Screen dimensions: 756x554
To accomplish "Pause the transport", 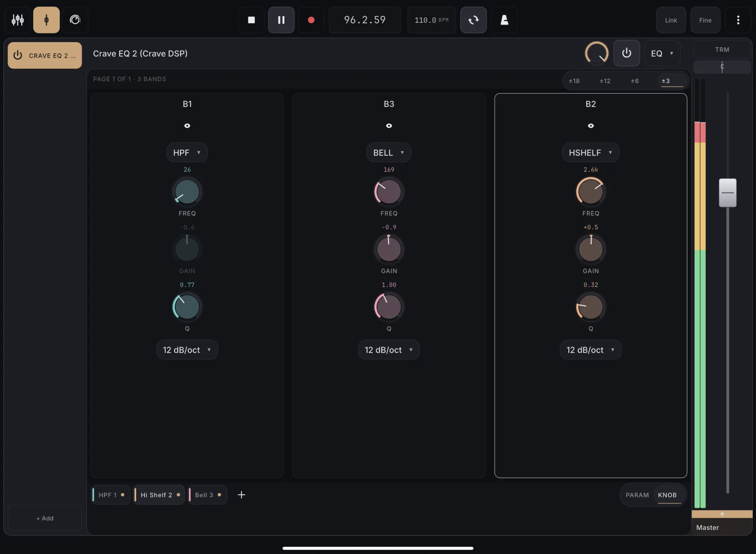I will pyautogui.click(x=281, y=20).
